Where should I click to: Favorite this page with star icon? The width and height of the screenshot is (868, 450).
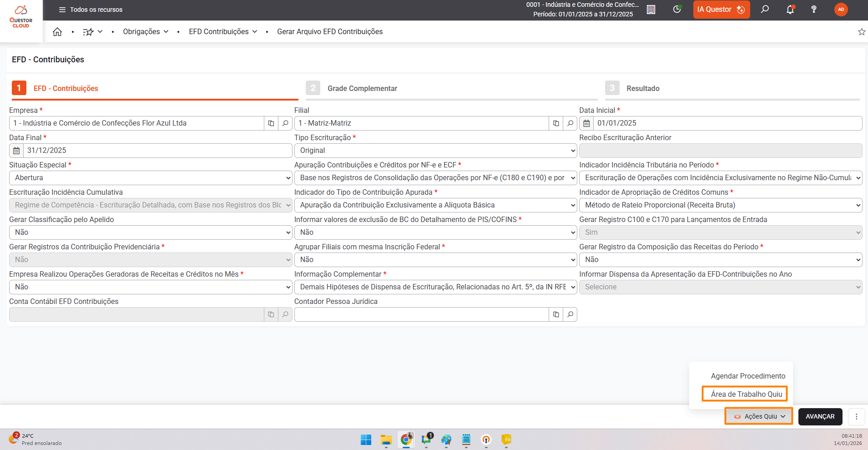click(861, 32)
